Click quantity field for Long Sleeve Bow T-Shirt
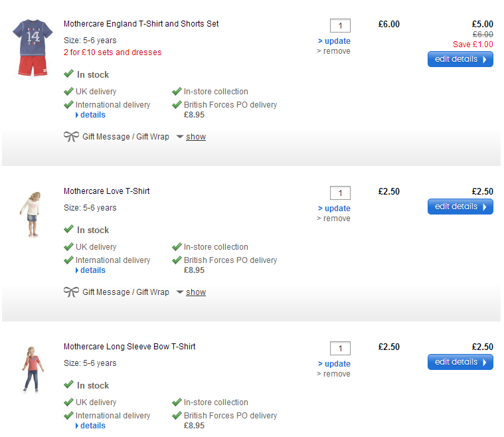This screenshot has width=504, height=437. click(340, 349)
